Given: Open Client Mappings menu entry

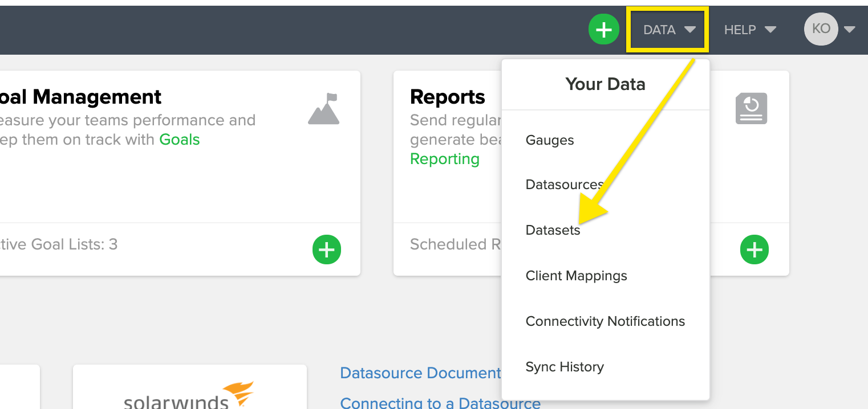Looking at the screenshot, I should pos(576,276).
